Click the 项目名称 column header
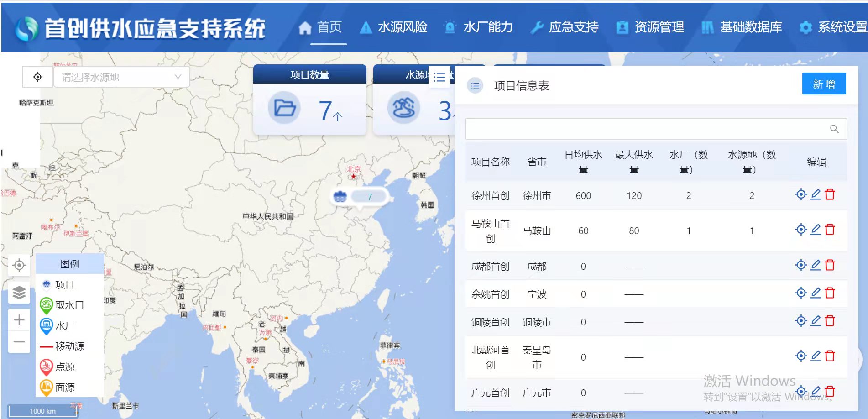Image resolution: width=868 pixels, height=419 pixels. (x=491, y=162)
